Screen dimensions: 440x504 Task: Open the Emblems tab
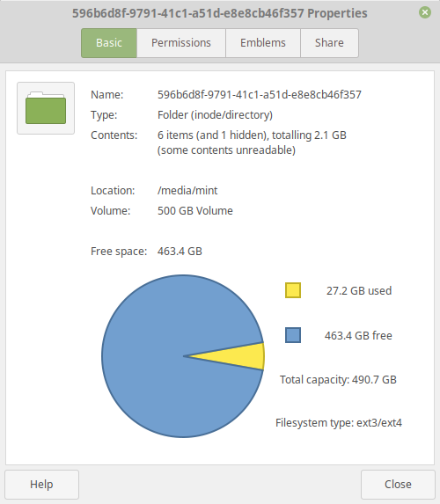point(263,43)
